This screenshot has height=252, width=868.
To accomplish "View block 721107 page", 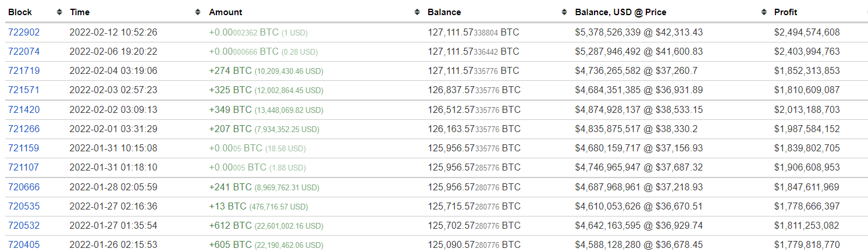I will point(24,168).
